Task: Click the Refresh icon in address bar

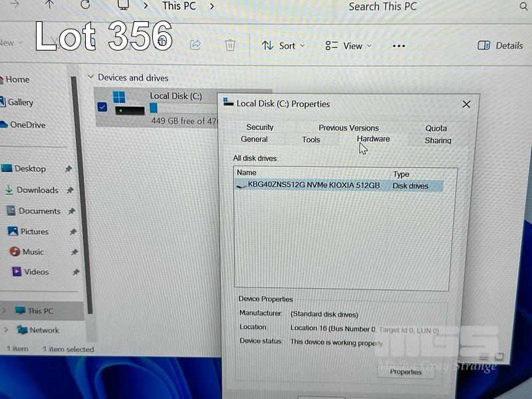Action: point(85,5)
